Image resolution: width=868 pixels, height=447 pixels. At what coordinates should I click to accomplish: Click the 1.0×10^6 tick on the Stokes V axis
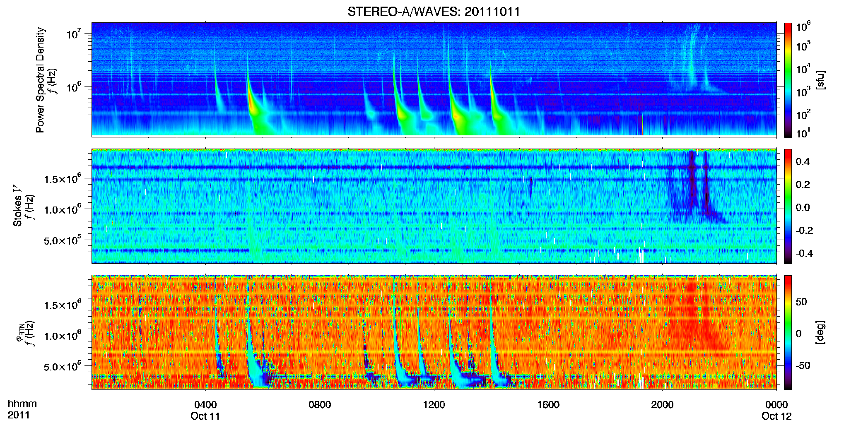pyautogui.click(x=62, y=209)
